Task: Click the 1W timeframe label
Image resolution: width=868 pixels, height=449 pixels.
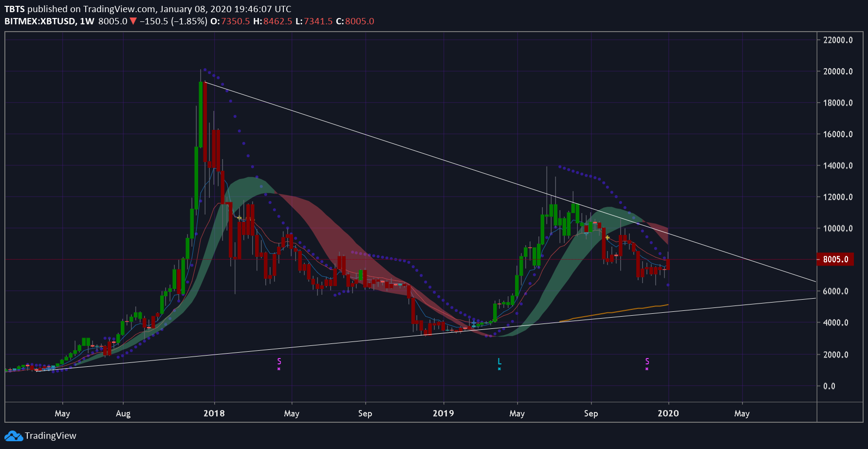Action: [x=87, y=21]
